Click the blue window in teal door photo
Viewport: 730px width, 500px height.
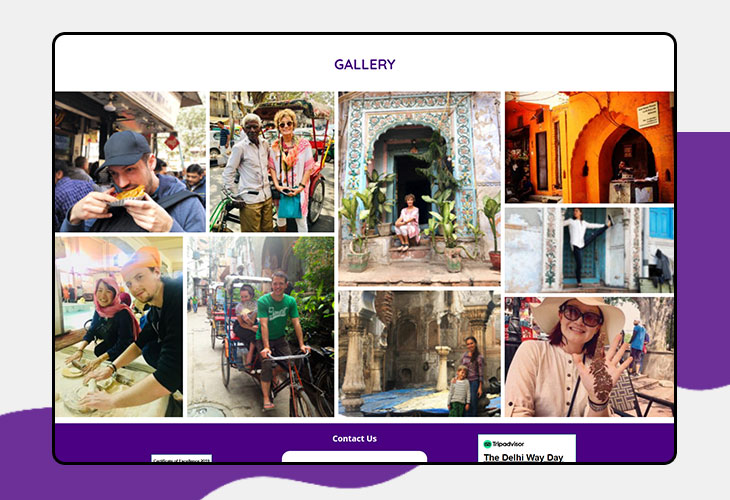pyautogui.click(x=660, y=224)
